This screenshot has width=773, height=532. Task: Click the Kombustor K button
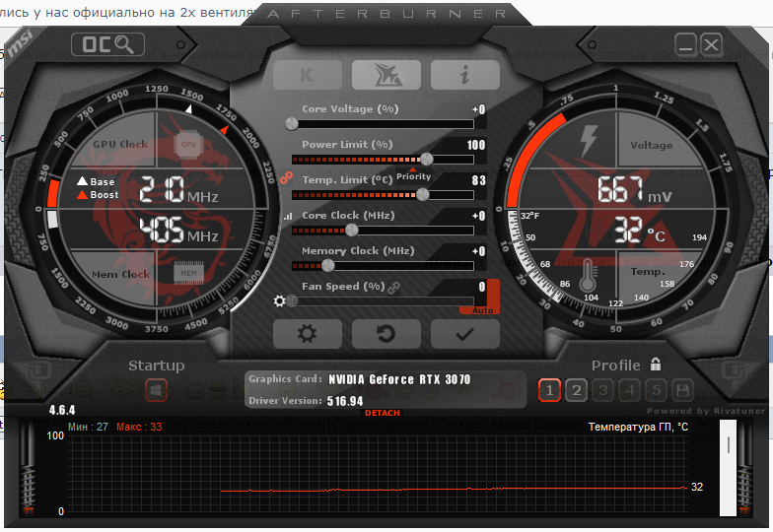[x=308, y=75]
